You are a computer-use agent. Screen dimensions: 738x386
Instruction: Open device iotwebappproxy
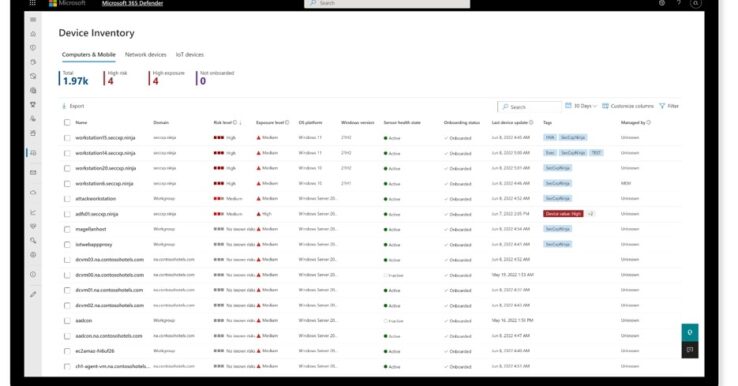(x=94, y=244)
